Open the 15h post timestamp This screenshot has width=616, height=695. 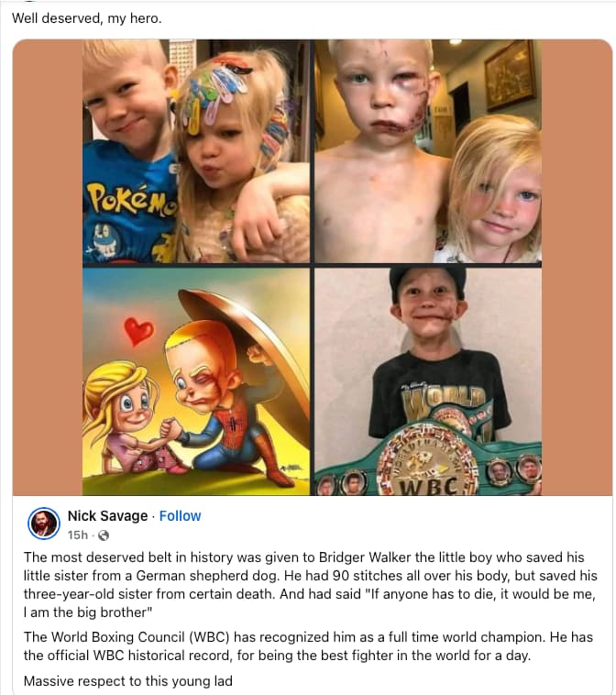coord(78,535)
